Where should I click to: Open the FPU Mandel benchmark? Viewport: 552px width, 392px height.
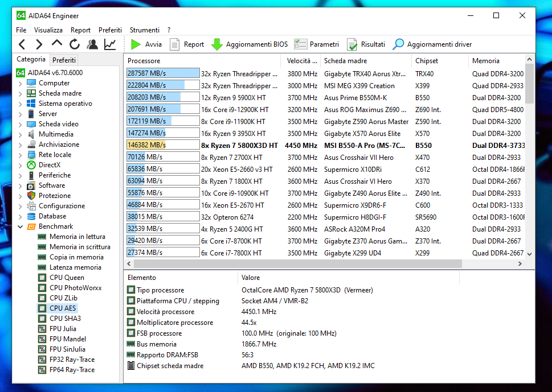68,339
